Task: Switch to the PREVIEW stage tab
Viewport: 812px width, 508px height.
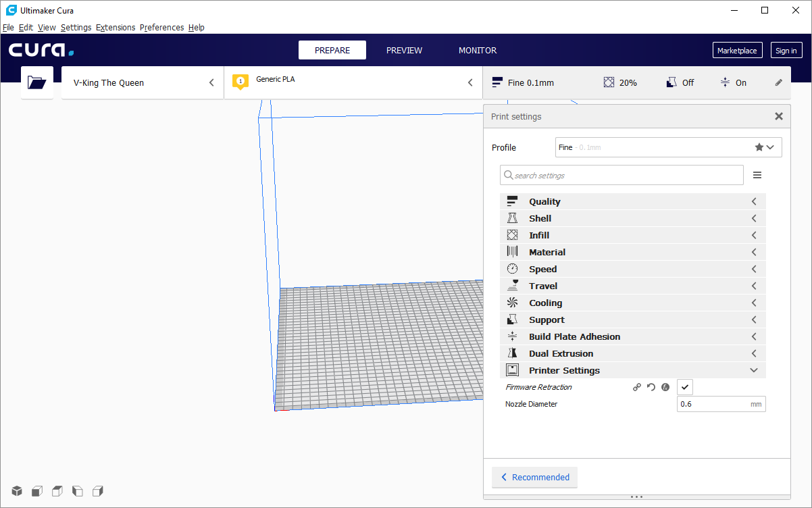Action: pyautogui.click(x=404, y=50)
